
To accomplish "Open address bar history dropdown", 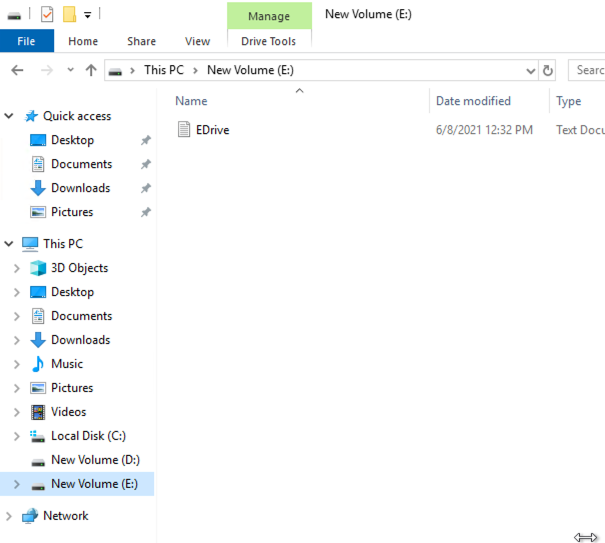I will (531, 71).
